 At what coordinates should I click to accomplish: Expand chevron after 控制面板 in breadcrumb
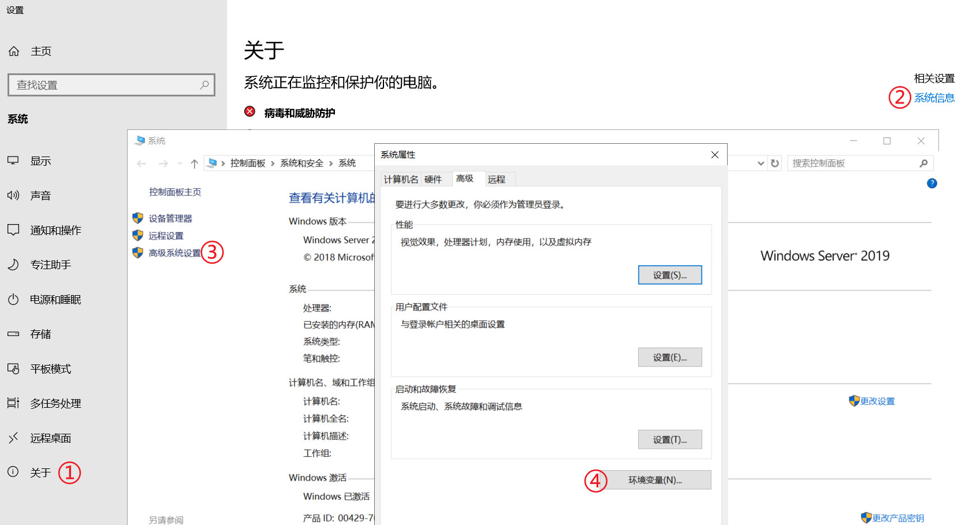273,163
